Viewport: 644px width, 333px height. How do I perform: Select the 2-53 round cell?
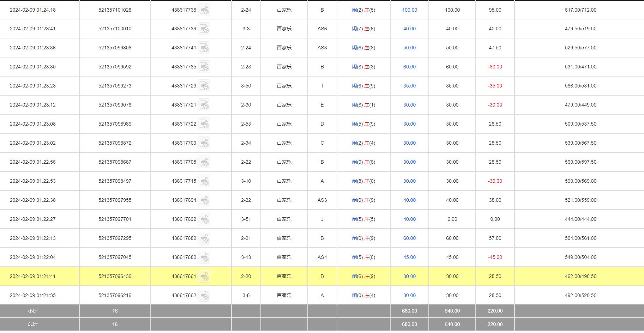pyautogui.click(x=246, y=124)
